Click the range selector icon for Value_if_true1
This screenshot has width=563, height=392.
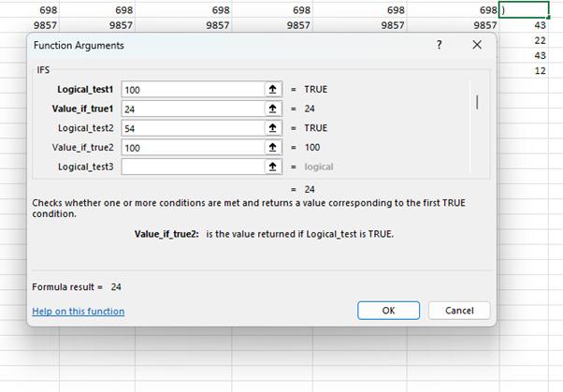[273, 109]
